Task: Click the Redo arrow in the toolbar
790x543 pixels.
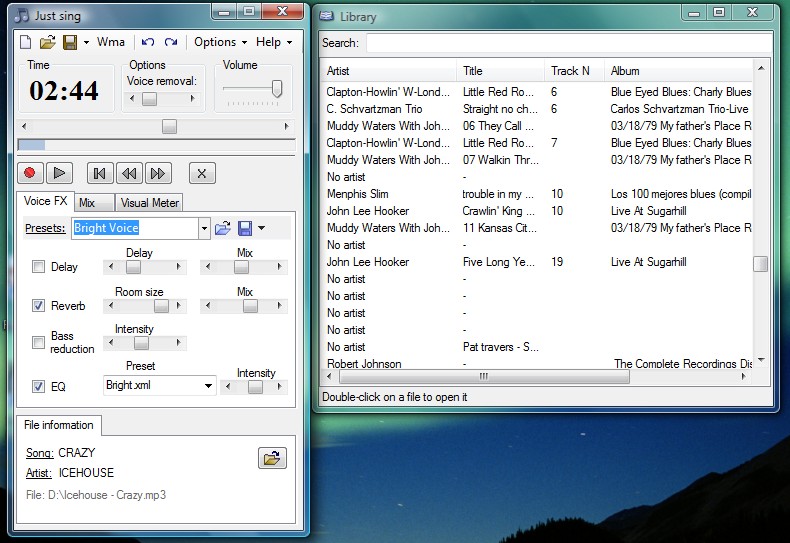Action: click(x=171, y=42)
